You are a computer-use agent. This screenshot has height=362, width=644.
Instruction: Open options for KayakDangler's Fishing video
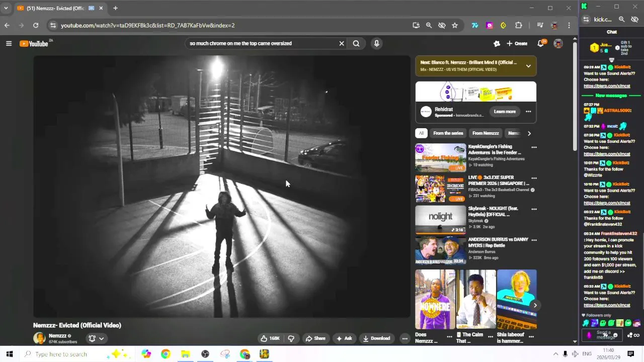[534, 147]
